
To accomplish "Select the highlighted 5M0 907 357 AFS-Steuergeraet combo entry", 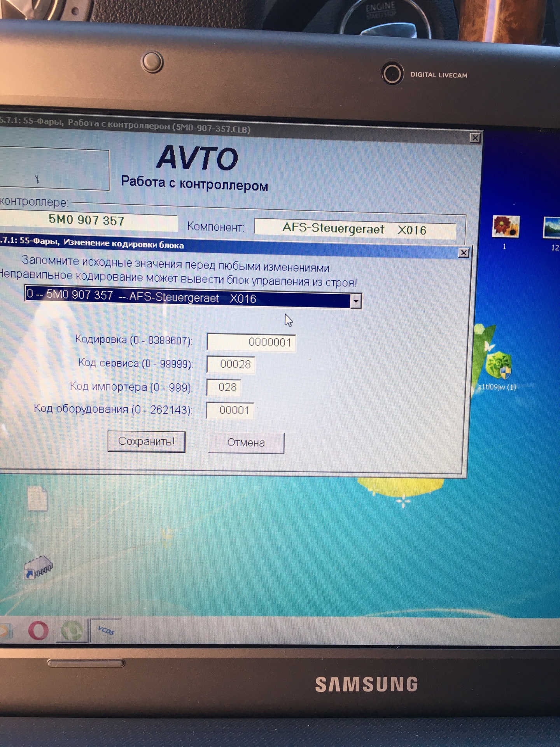I will (x=187, y=297).
